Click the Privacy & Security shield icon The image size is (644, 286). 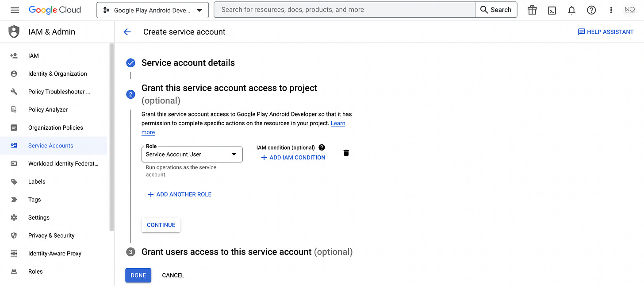pos(14,236)
